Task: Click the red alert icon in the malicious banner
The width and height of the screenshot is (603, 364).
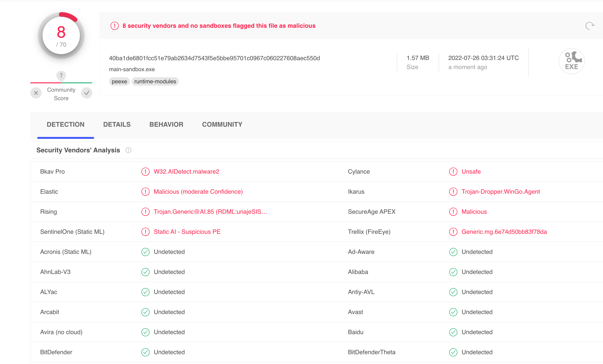Action: pyautogui.click(x=114, y=26)
